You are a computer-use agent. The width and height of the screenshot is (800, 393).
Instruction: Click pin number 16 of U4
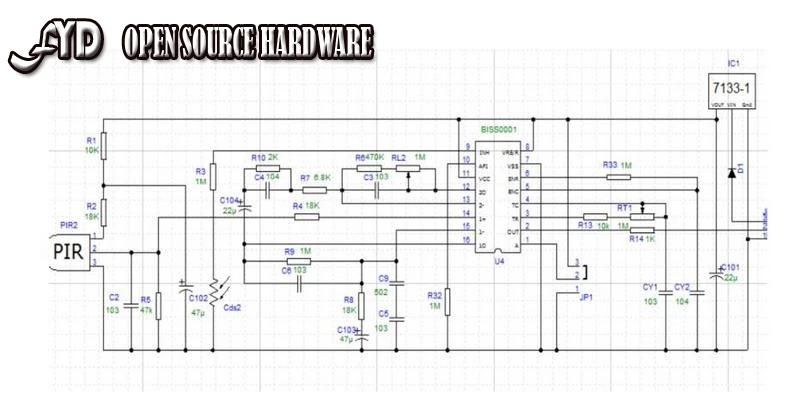point(466,239)
